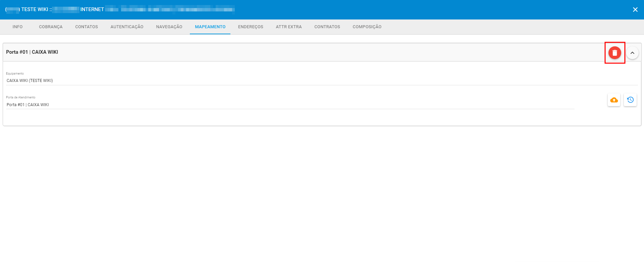Open the ATTR EXTRA tab

point(289,27)
